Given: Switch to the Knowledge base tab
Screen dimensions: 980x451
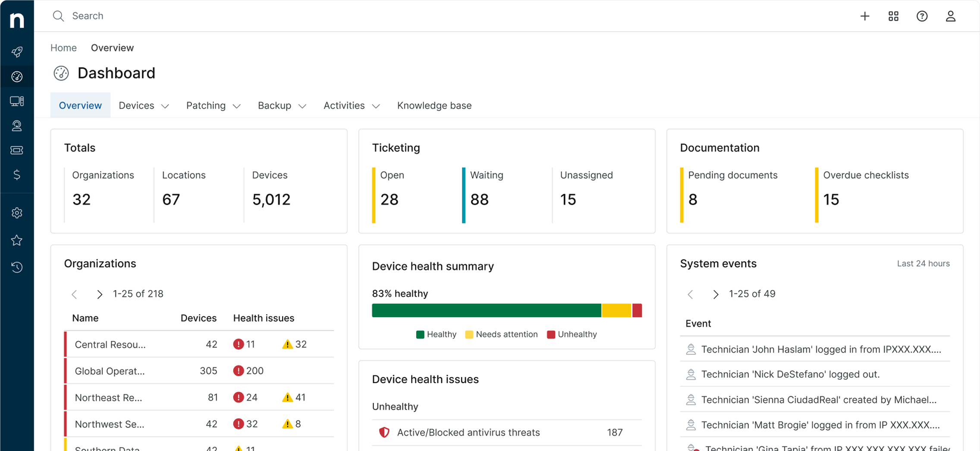Looking at the screenshot, I should tap(434, 105).
